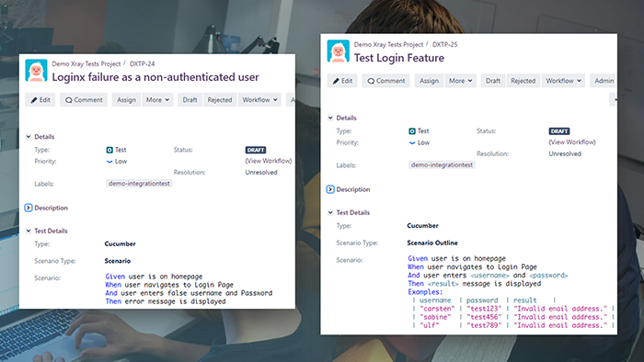Open the (View Workflow) link in Test Login Feature
Screen dimensions: 644x362
[572, 142]
